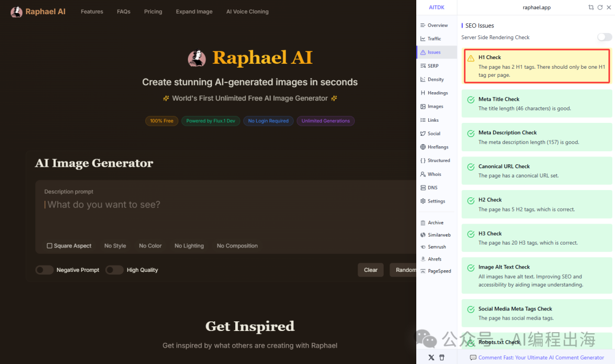Viewport: 615px width, 364px height.
Task: Switch to the Headings tab in sidebar
Action: pyautogui.click(x=436, y=93)
